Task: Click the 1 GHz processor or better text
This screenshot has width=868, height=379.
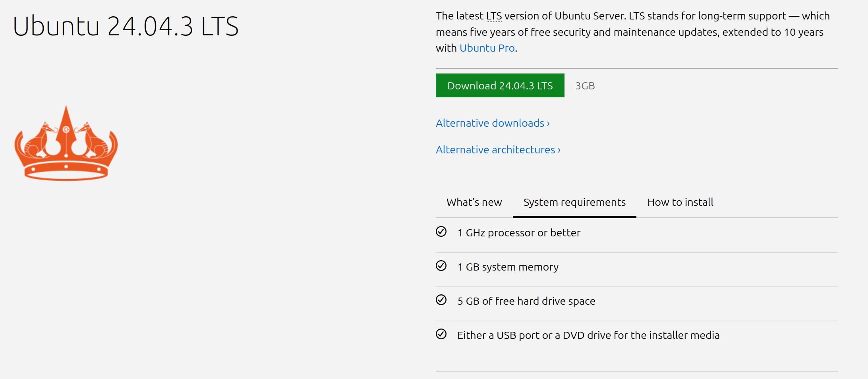Action: click(x=519, y=233)
